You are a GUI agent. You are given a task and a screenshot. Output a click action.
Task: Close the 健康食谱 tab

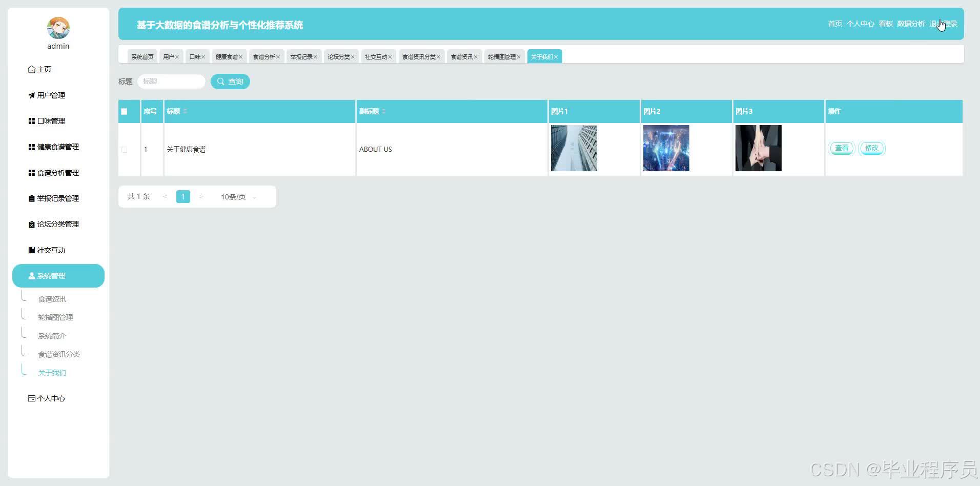point(240,57)
